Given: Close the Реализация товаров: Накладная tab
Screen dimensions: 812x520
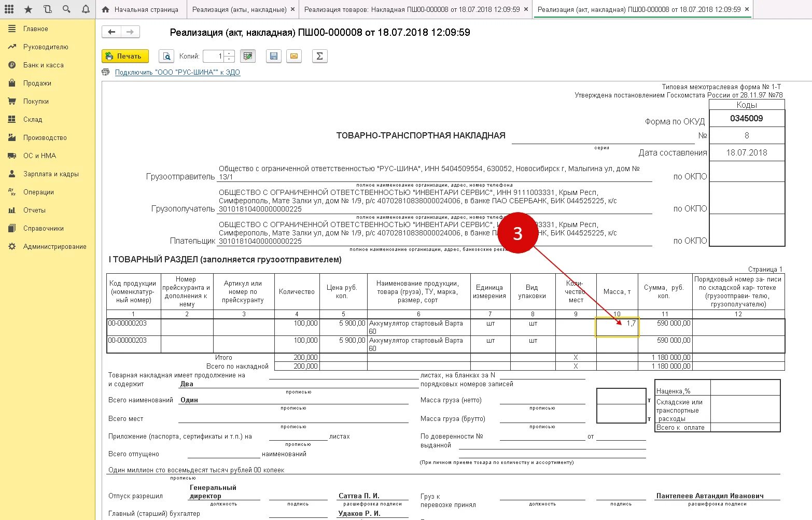Looking at the screenshot, I should point(526,9).
